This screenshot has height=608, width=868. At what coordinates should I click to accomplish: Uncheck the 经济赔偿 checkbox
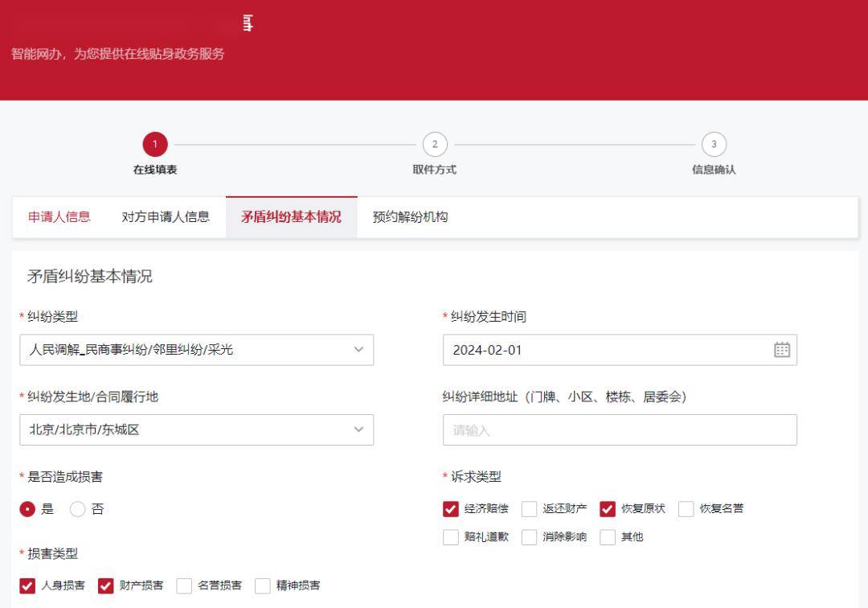pyautogui.click(x=451, y=508)
